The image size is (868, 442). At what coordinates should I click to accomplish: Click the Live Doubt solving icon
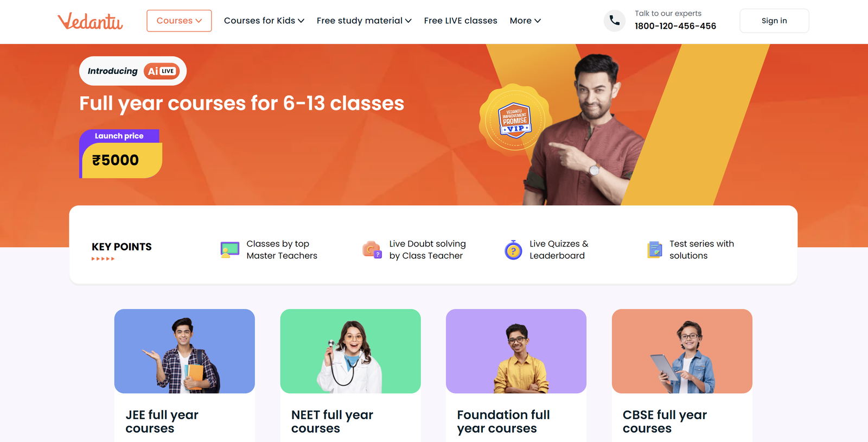pos(372,249)
